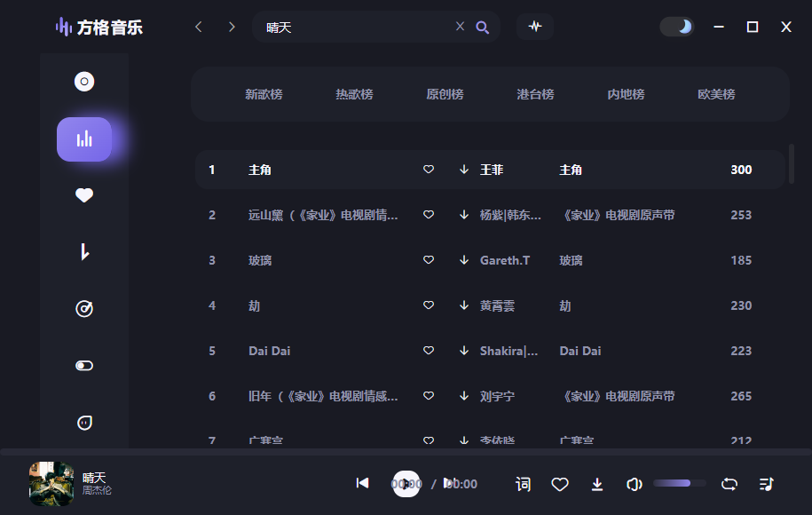Open the charts page in sidebar
The width and height of the screenshot is (812, 515).
tap(84, 139)
